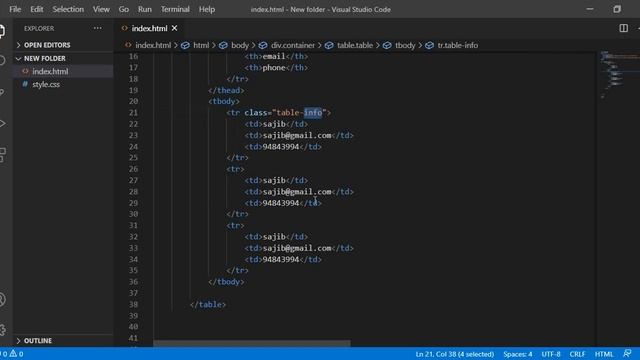This screenshot has width=640, height=360.
Task: Click the warning triangle icon in status bar
Action: (x=13, y=353)
